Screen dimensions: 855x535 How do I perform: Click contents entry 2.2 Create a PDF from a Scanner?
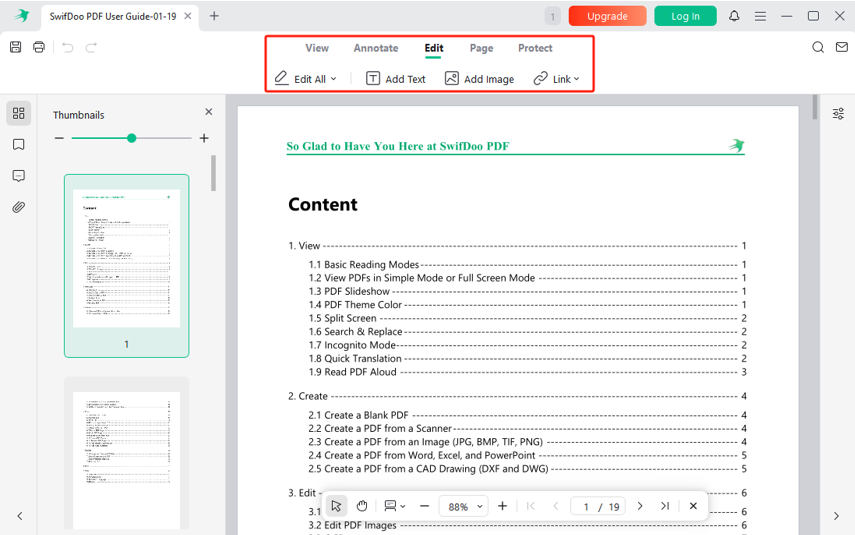point(527,428)
